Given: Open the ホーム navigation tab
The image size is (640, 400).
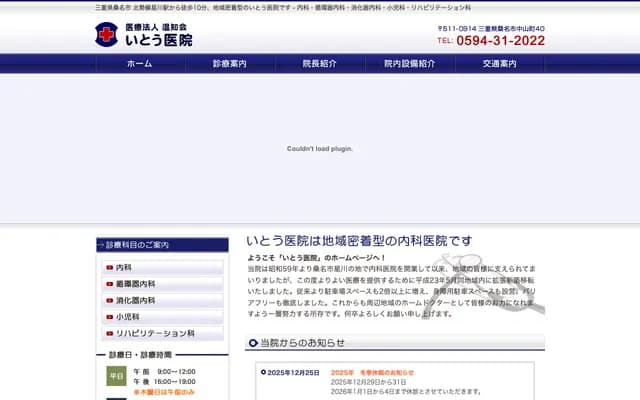Looking at the screenshot, I should pyautogui.click(x=140, y=63).
